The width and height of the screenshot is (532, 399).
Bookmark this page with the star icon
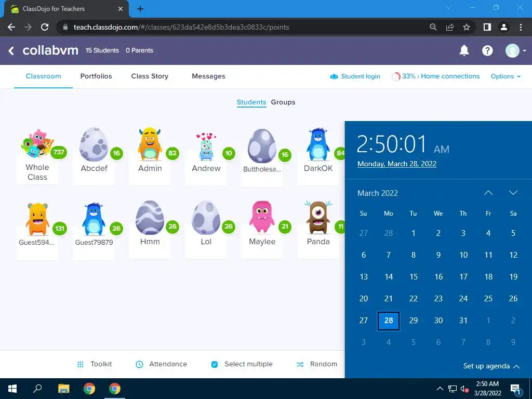tap(467, 27)
